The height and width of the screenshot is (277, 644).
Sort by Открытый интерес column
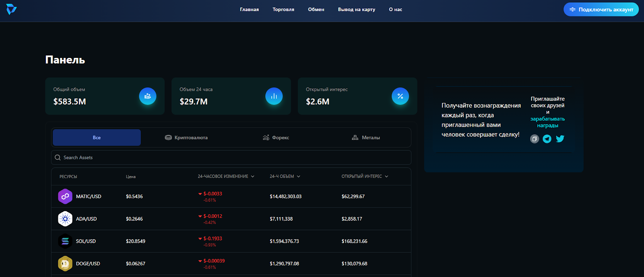[x=365, y=176]
